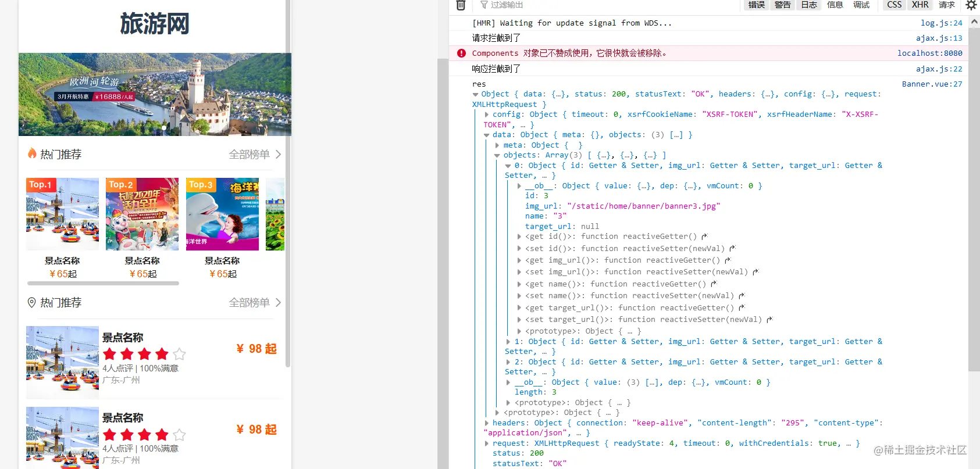The width and height of the screenshot is (980, 469).
Task: Collapse the objects Array(3) node
Action: pyautogui.click(x=497, y=155)
